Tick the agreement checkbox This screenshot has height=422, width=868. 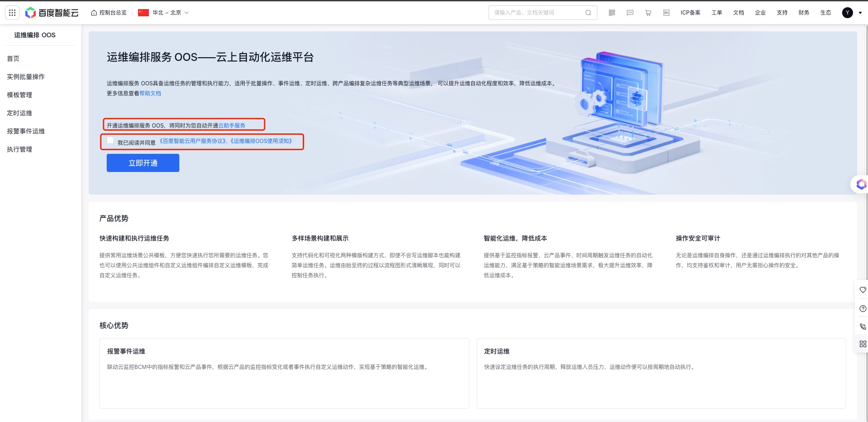(110, 141)
